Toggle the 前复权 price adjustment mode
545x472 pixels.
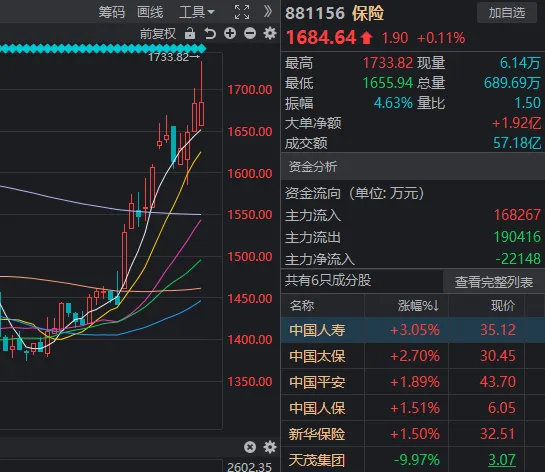pos(158,34)
